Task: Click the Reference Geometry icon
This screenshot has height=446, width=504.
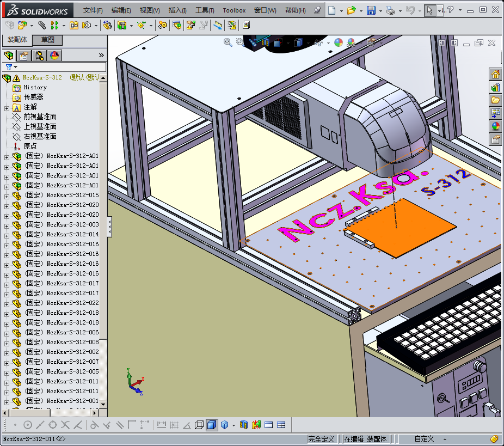Action: click(x=142, y=25)
